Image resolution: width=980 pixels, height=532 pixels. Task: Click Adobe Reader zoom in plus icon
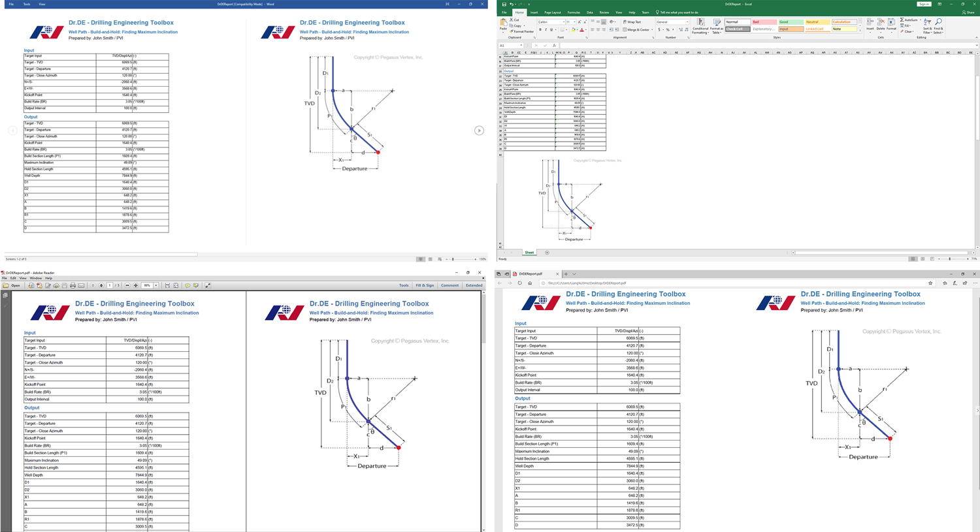pos(136,285)
